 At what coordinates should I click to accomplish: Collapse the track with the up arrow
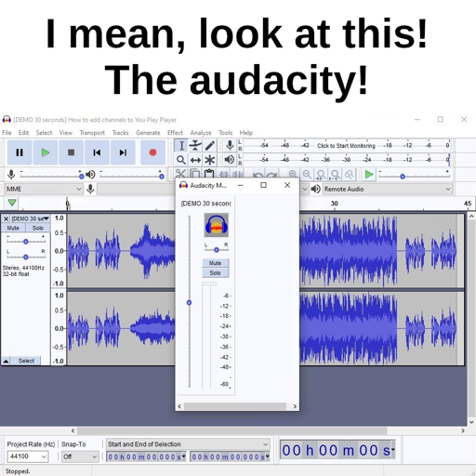(6, 361)
